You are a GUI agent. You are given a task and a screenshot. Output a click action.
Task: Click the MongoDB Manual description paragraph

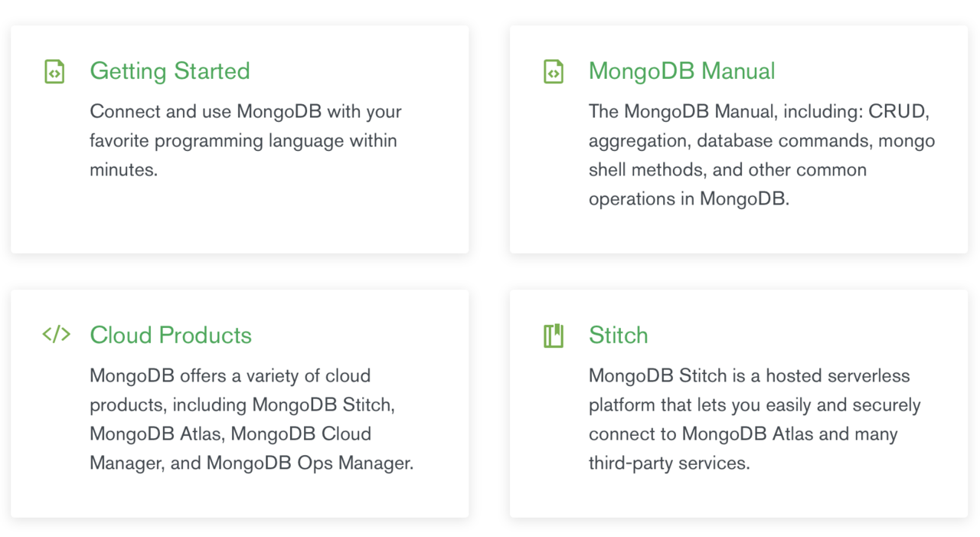coord(761,156)
